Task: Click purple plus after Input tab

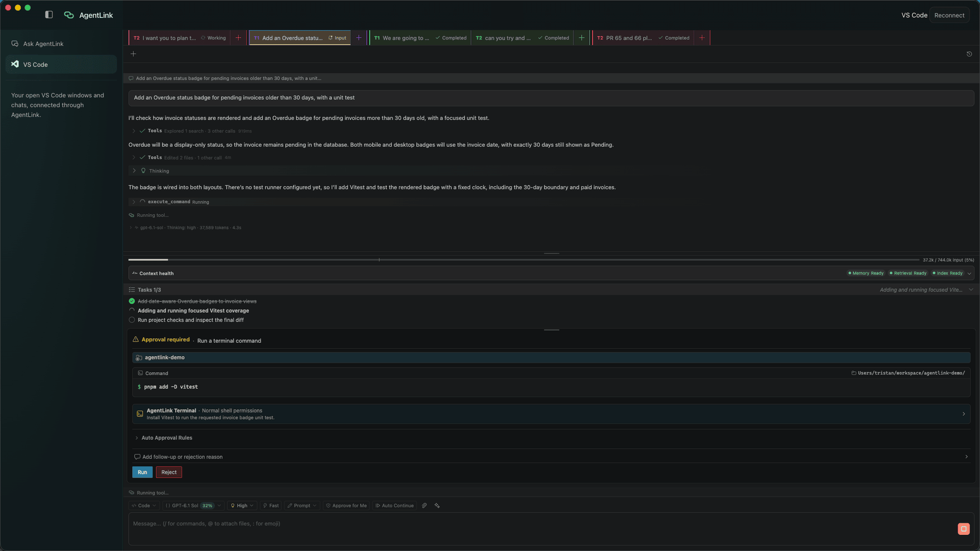Action: [x=359, y=38]
